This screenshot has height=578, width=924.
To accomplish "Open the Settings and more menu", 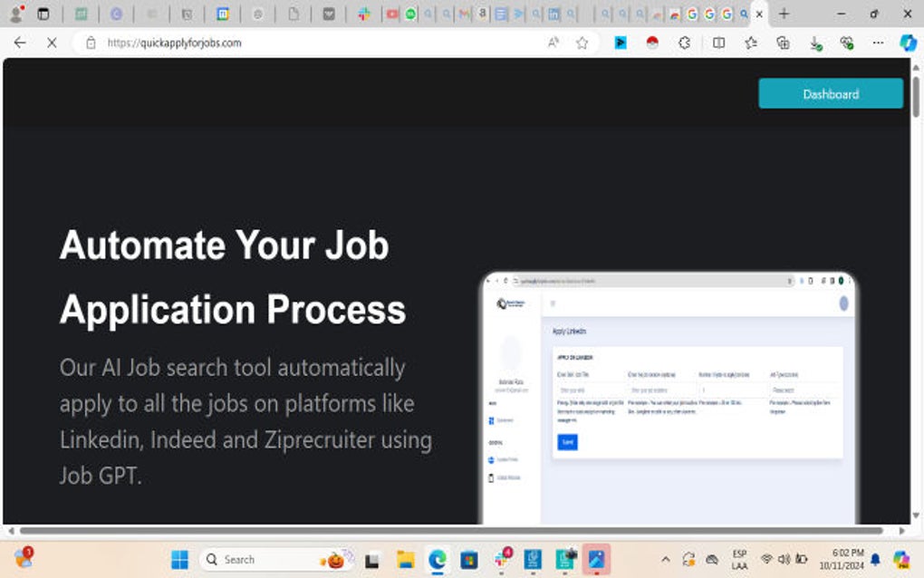I will [877, 43].
